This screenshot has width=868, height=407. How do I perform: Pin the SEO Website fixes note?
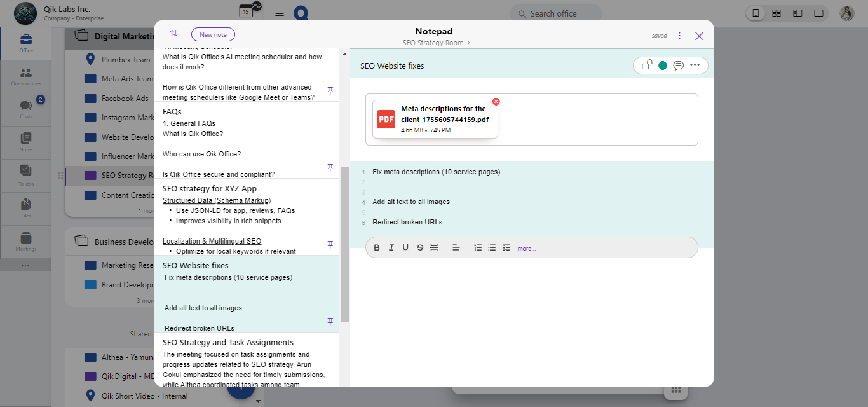tap(330, 321)
